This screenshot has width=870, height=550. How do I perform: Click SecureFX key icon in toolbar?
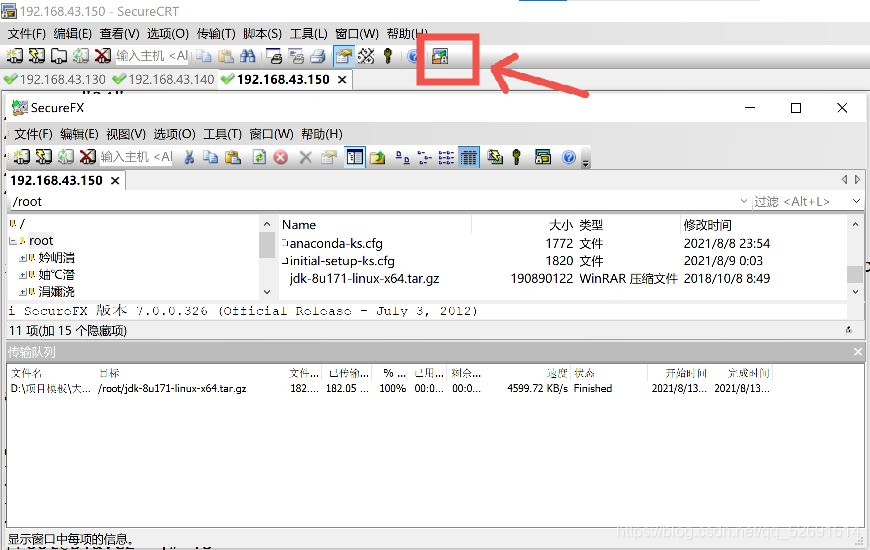coord(517,158)
